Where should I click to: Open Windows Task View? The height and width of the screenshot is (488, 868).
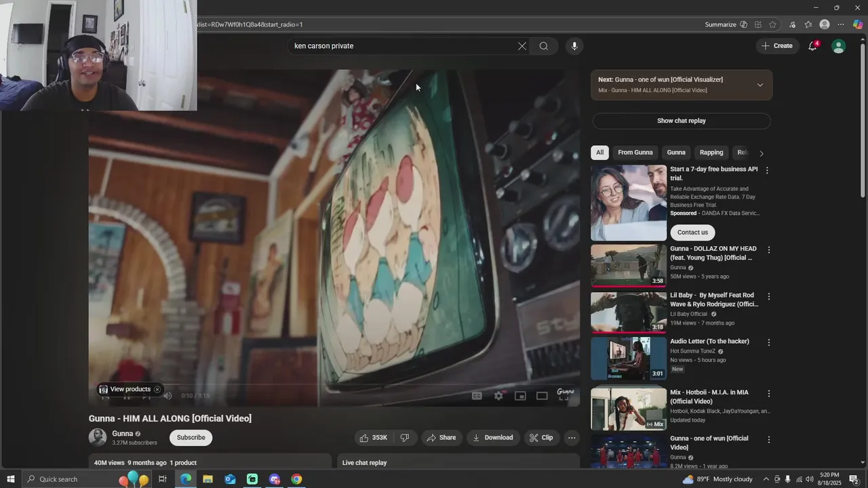(x=163, y=479)
